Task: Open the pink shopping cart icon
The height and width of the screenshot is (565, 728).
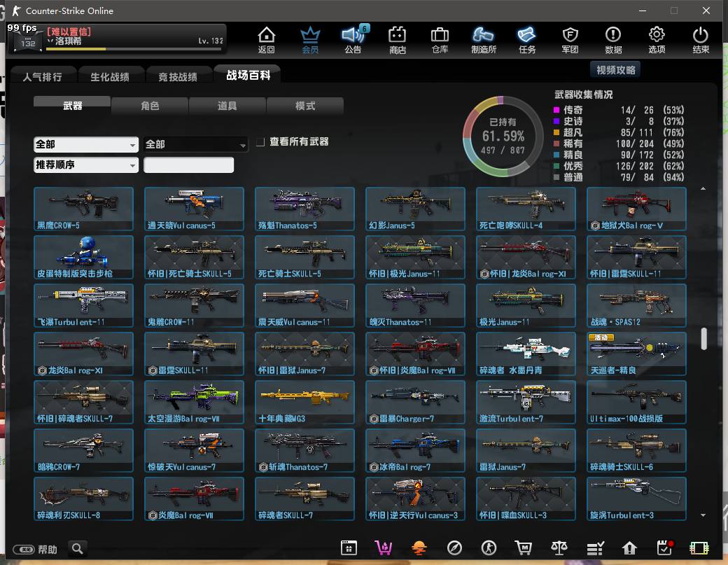Action: [x=384, y=548]
